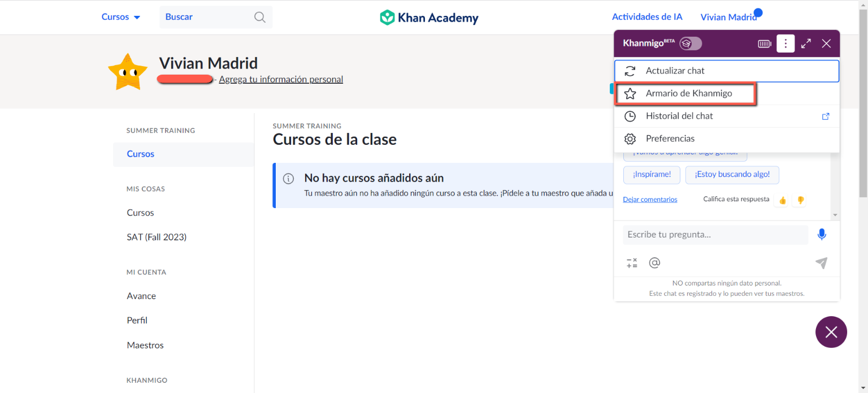Viewport: 868px width, 393px height.
Task: Open Perfil under MI CUENTA
Action: pos(137,320)
